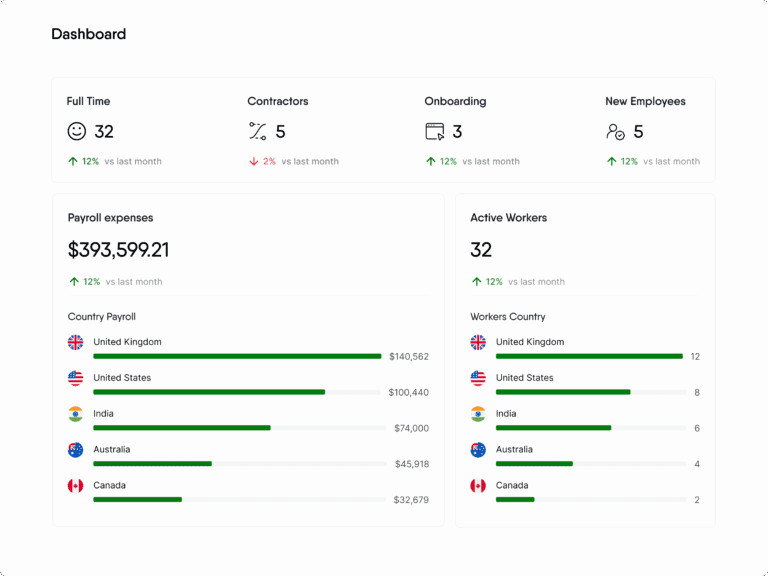This screenshot has height=576, width=768.
Task: Click the Australia payroll progress bar
Action: [x=239, y=463]
